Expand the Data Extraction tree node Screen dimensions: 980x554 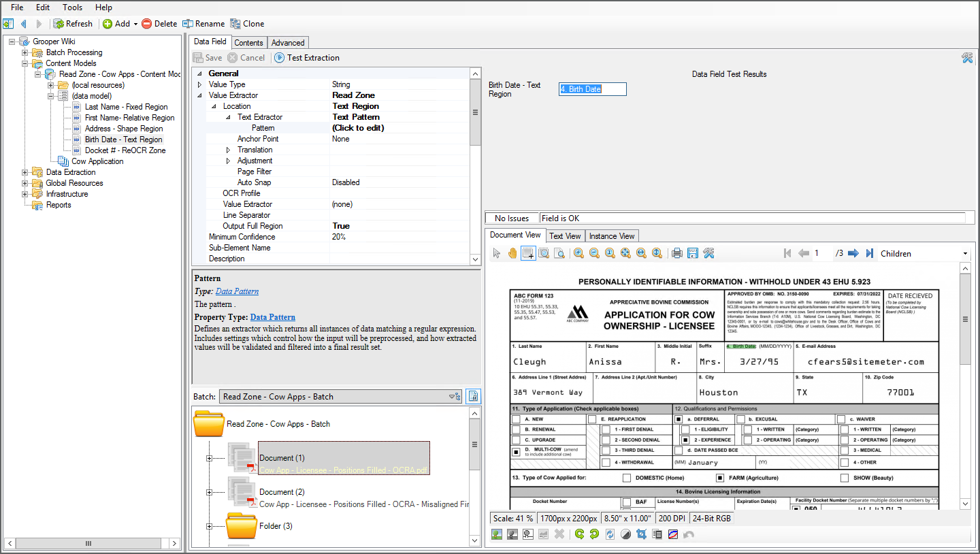(x=25, y=172)
